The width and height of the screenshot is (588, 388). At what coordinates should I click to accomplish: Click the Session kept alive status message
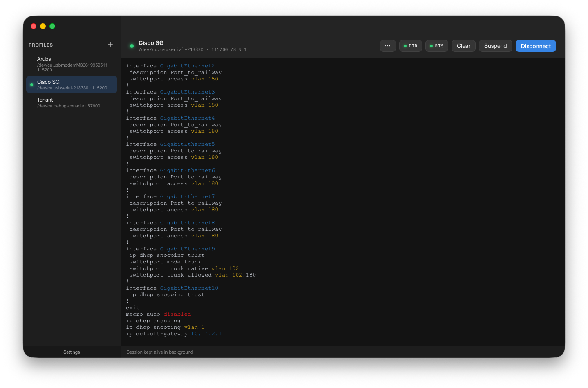point(159,352)
